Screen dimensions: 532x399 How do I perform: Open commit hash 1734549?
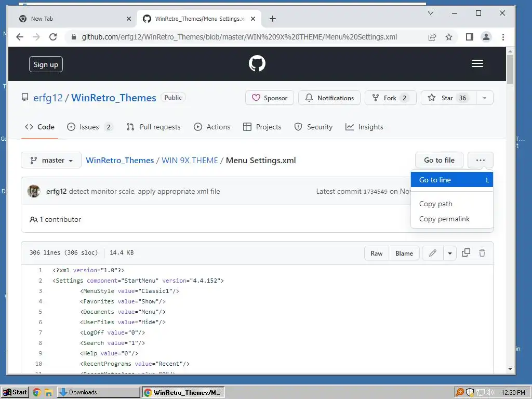(x=375, y=192)
